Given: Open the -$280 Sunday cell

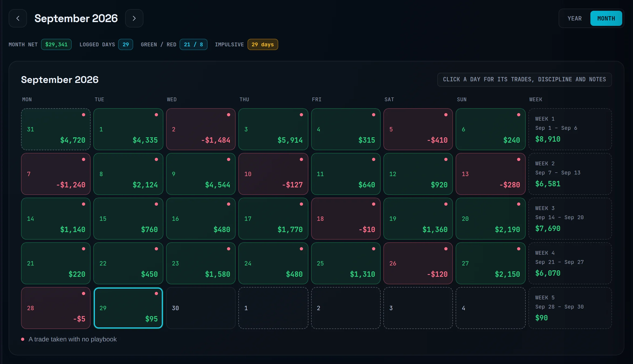Looking at the screenshot, I should pyautogui.click(x=491, y=174).
